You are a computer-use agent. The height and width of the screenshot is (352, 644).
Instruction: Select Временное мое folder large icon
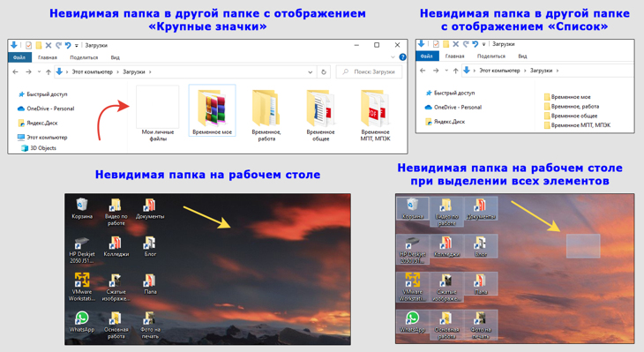tap(213, 110)
